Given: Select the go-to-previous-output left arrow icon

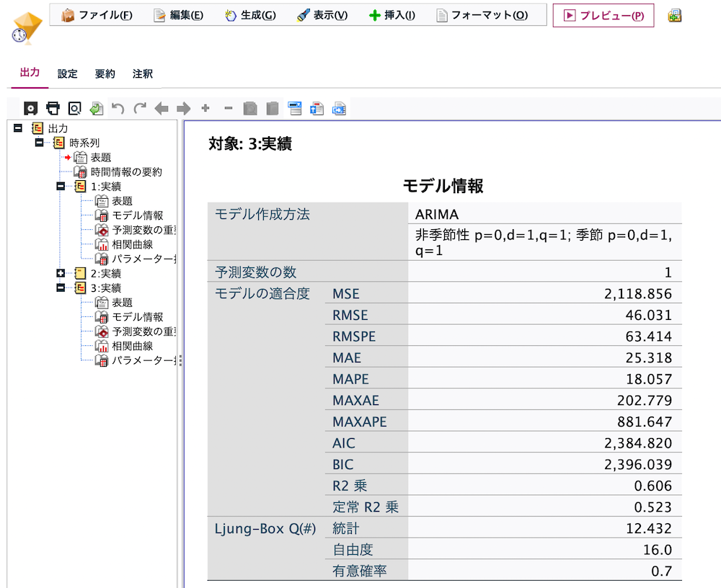Looking at the screenshot, I should [x=160, y=108].
